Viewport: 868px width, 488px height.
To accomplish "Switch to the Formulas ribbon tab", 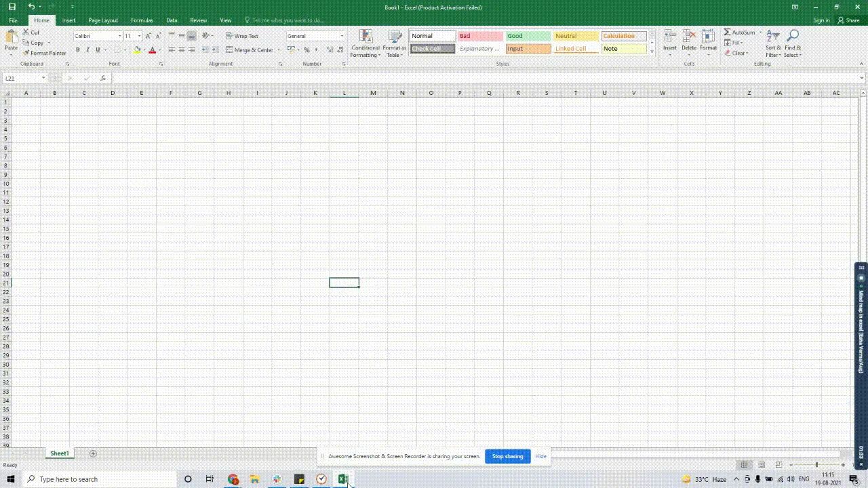I will click(142, 20).
